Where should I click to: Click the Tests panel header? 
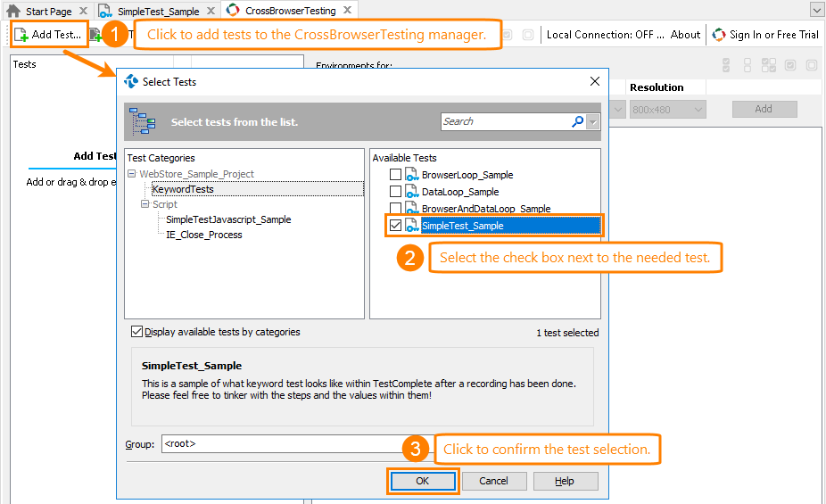(25, 64)
